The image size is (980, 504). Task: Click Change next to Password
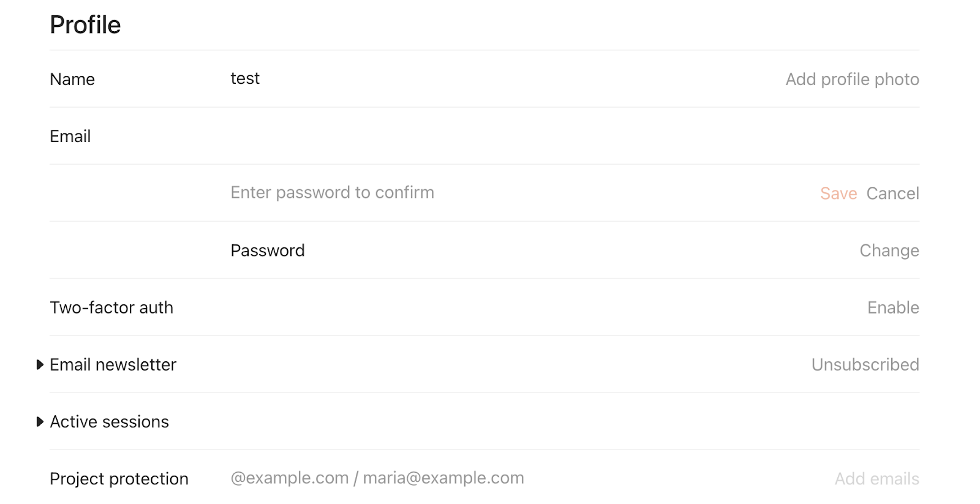coord(889,250)
